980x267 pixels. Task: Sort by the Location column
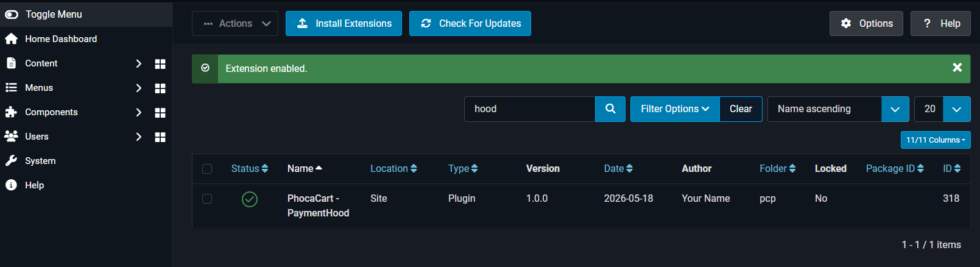(393, 168)
